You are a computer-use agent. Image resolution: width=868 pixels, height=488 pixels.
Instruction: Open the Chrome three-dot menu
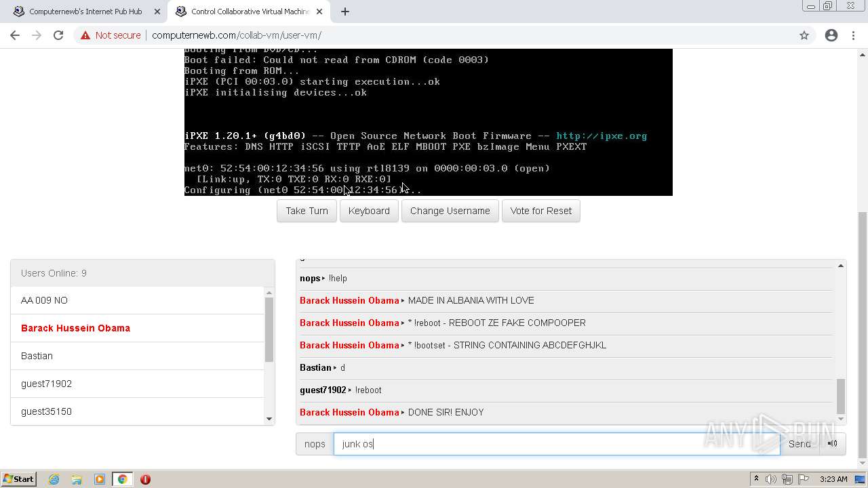tap(853, 35)
